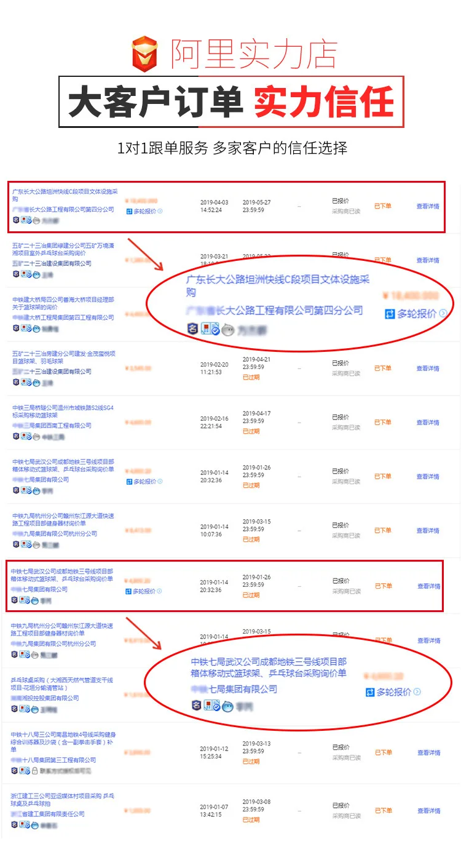
Task: Click the small 多轮报价 link in 坦洲快线 list row
Action: point(144,212)
